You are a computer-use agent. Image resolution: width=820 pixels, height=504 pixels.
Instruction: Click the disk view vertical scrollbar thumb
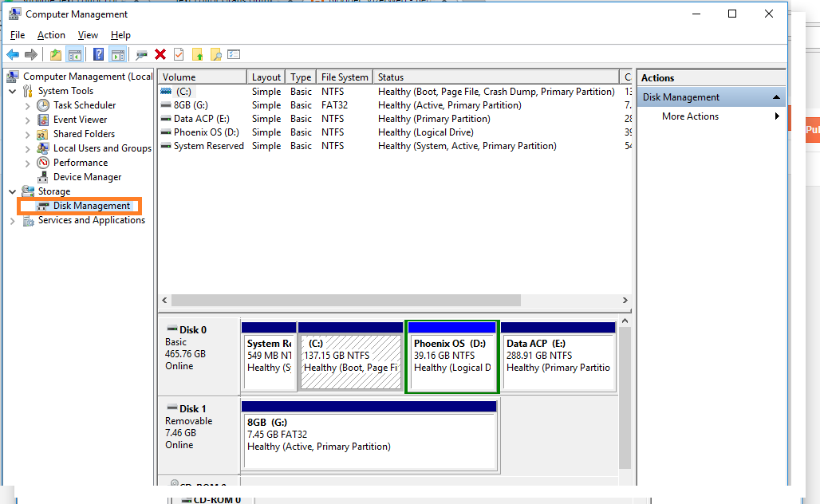click(625, 398)
